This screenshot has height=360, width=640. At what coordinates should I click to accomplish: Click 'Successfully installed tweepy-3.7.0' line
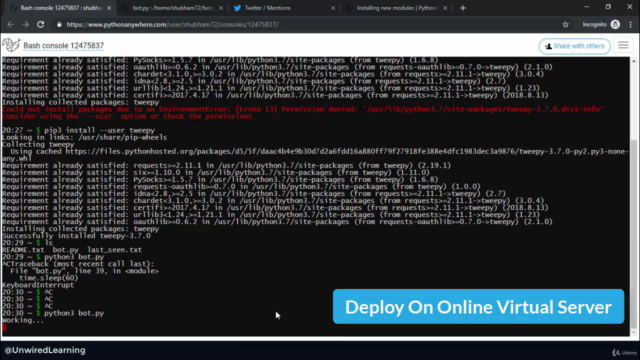(76, 236)
